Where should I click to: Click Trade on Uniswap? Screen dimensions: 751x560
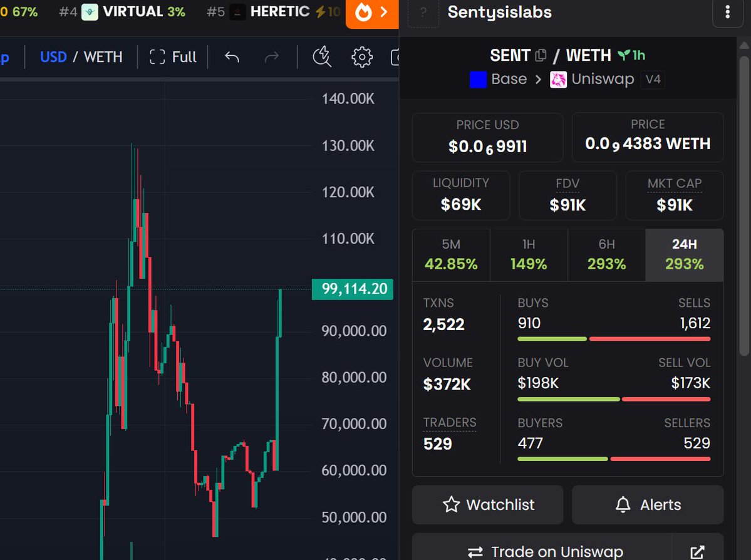coord(542,549)
